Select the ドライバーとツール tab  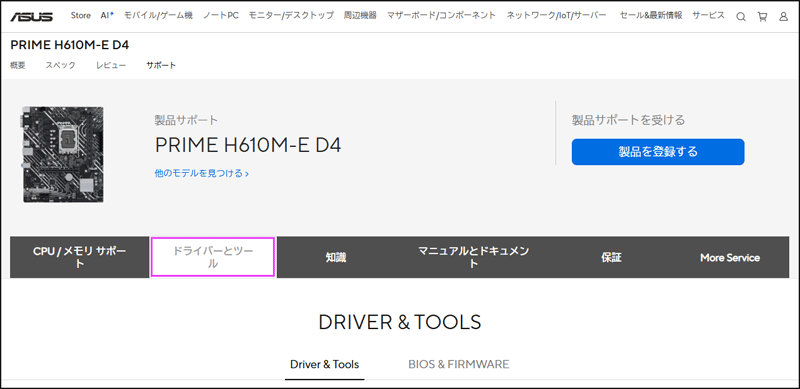(213, 257)
